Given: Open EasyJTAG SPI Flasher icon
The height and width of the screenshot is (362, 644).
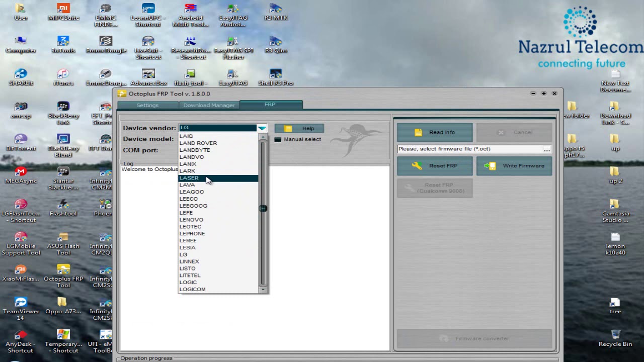Looking at the screenshot, I should coord(233,48).
